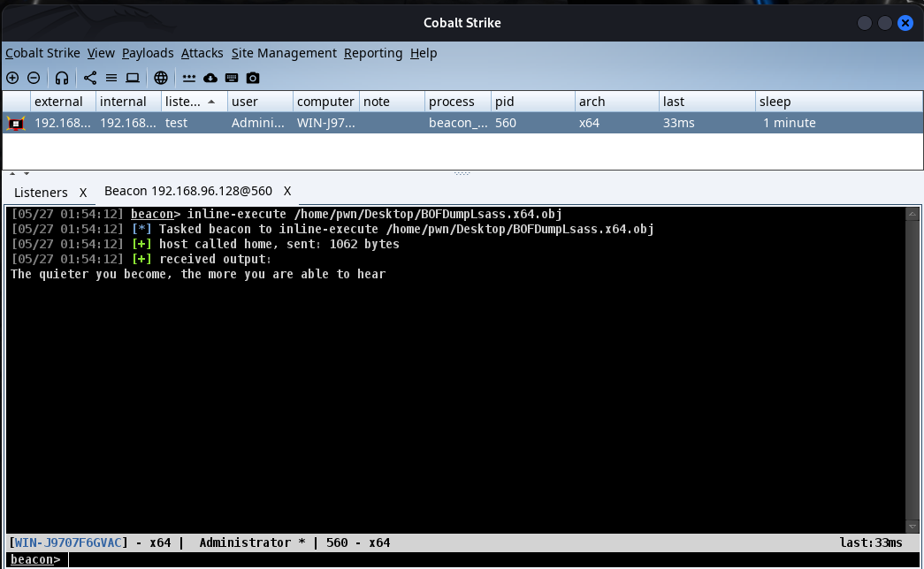Click the '33ms' last cell in table
924x569 pixels.
(707, 123)
